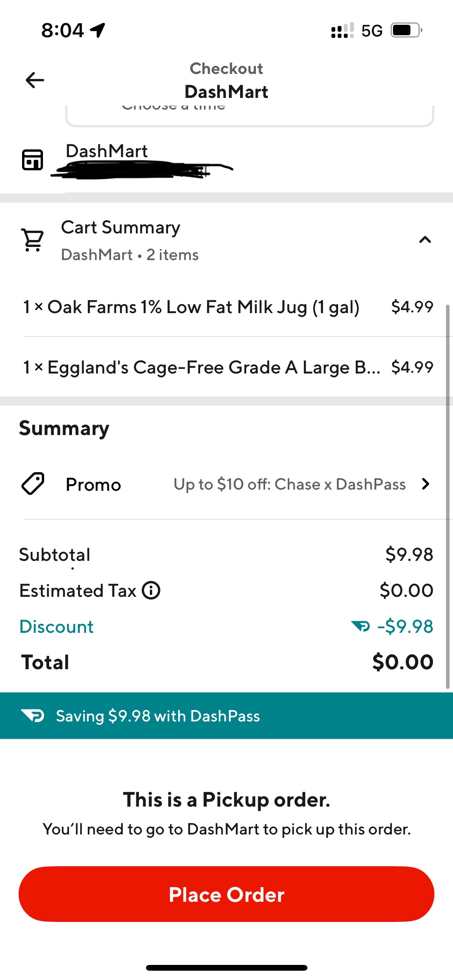The image size is (453, 980).
Task: Select Eggland's Cage-Free eggs item
Action: pos(201,367)
